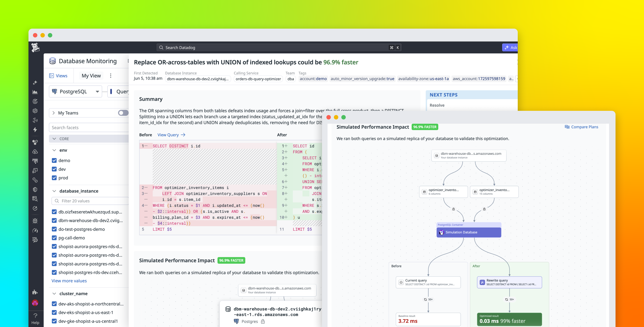Open the area chart dashboards sidebar icon
The height and width of the screenshot is (327, 644).
pyautogui.click(x=35, y=92)
